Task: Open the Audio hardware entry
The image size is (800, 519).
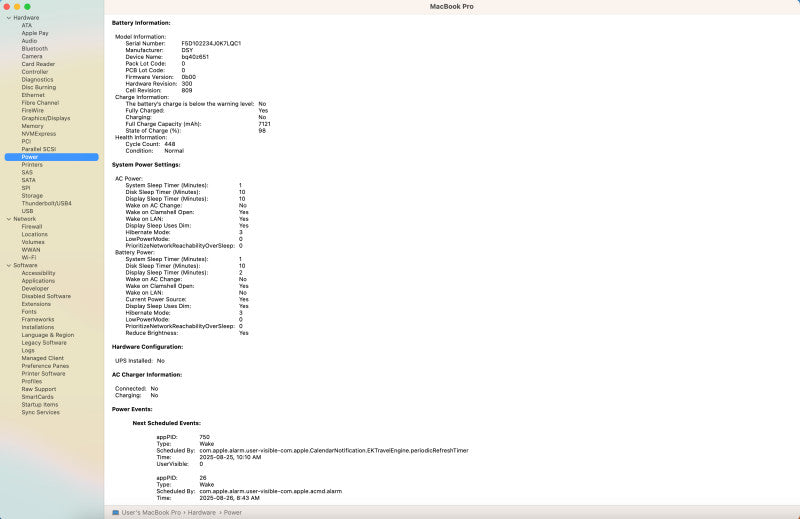Action: point(29,41)
